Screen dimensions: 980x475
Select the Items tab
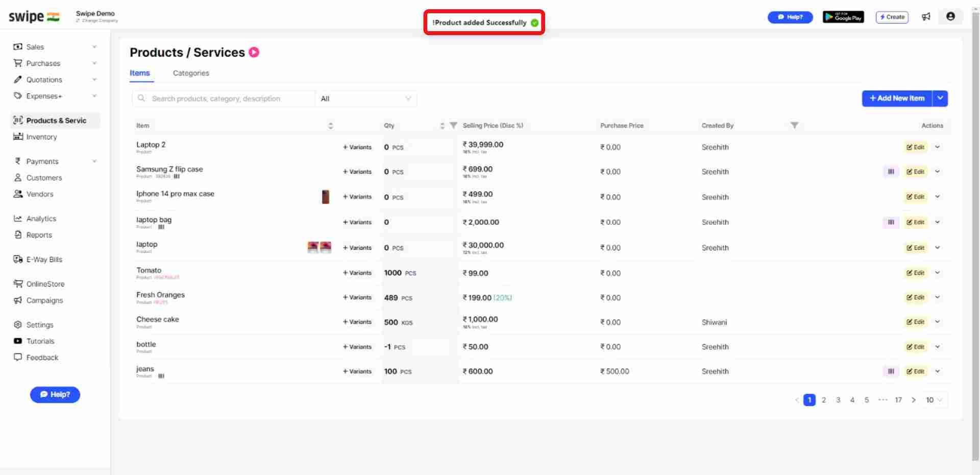(139, 73)
